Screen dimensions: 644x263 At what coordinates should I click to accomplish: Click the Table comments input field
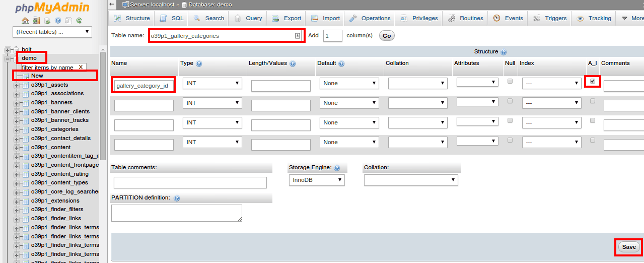pyautogui.click(x=190, y=182)
